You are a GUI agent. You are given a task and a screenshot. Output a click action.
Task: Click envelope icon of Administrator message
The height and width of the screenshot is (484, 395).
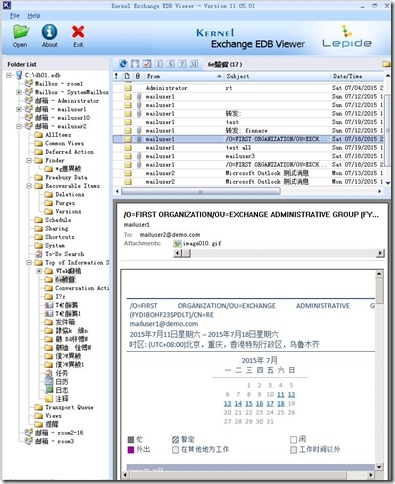point(128,88)
